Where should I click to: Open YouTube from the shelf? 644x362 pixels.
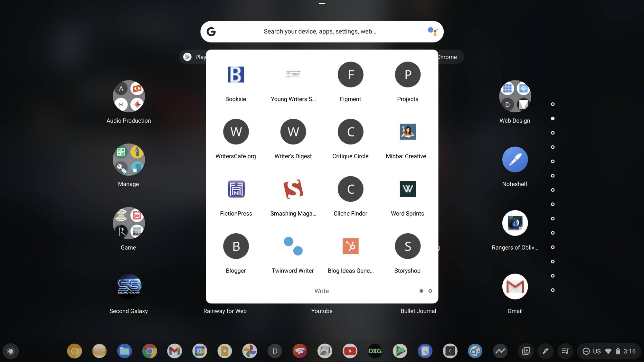coord(350,351)
